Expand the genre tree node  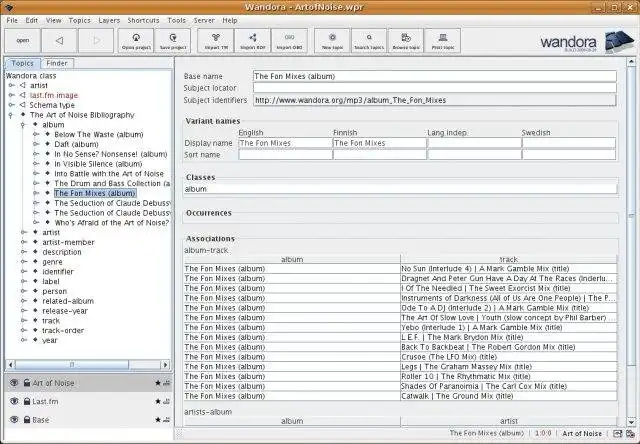[x=24, y=262]
